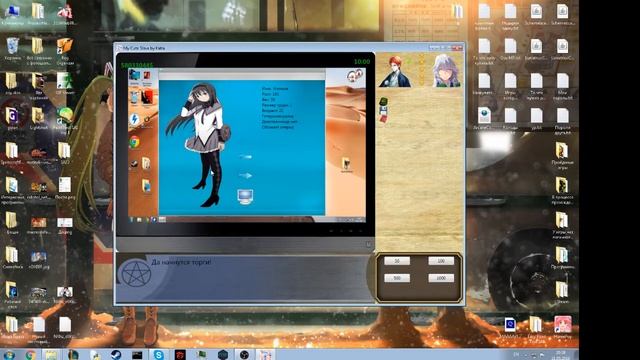
Task: Click the dark-haired girl character image
Action: 199,145
